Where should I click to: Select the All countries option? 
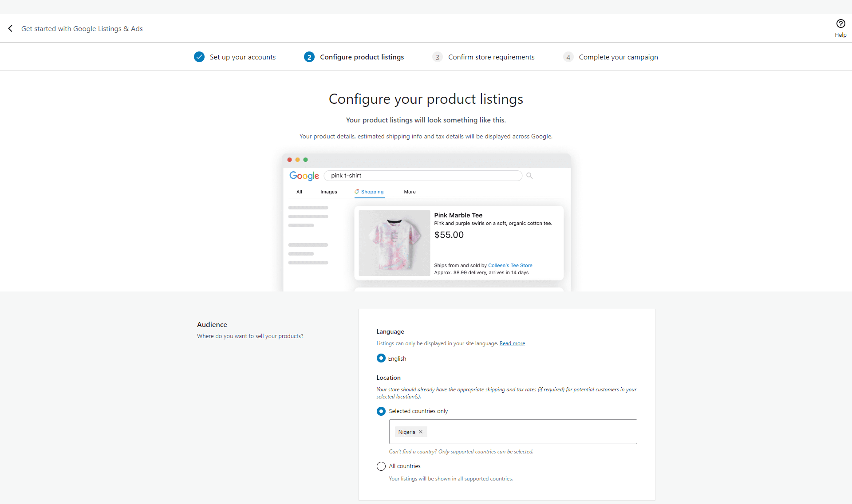pos(381,466)
